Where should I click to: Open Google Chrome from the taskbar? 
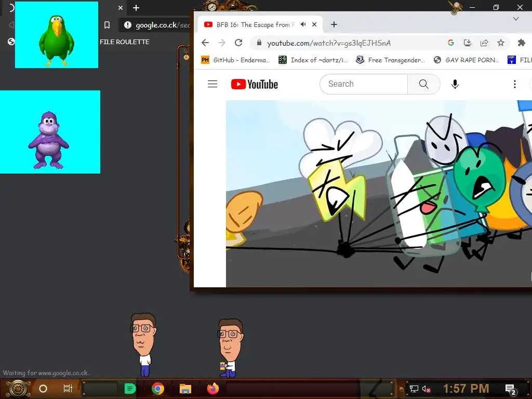coord(158,389)
